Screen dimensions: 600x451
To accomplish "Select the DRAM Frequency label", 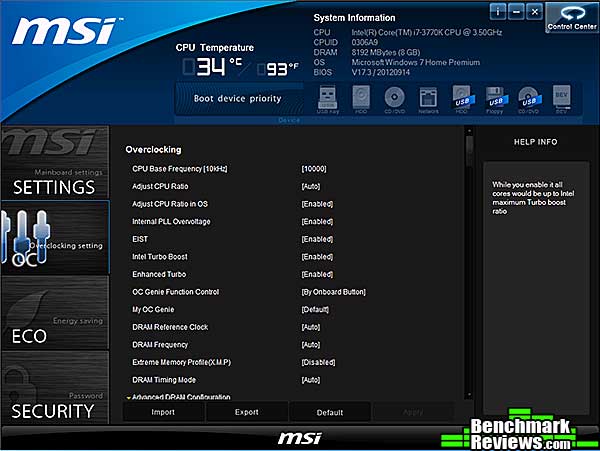I will [160, 345].
